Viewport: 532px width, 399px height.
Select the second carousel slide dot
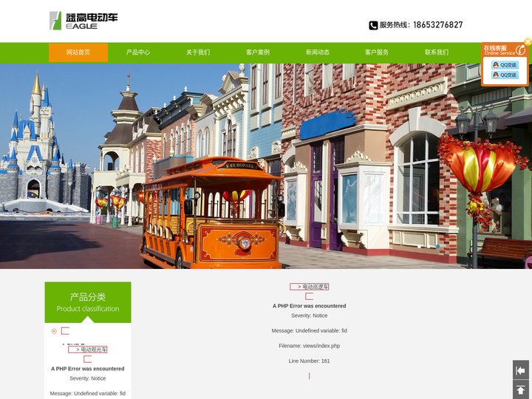(x=429, y=246)
